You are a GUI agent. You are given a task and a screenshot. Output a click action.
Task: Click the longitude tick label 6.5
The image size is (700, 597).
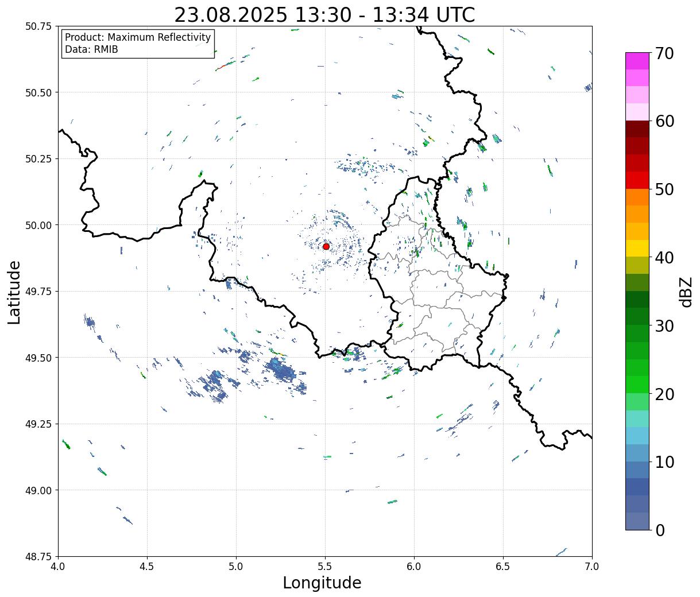click(x=503, y=566)
